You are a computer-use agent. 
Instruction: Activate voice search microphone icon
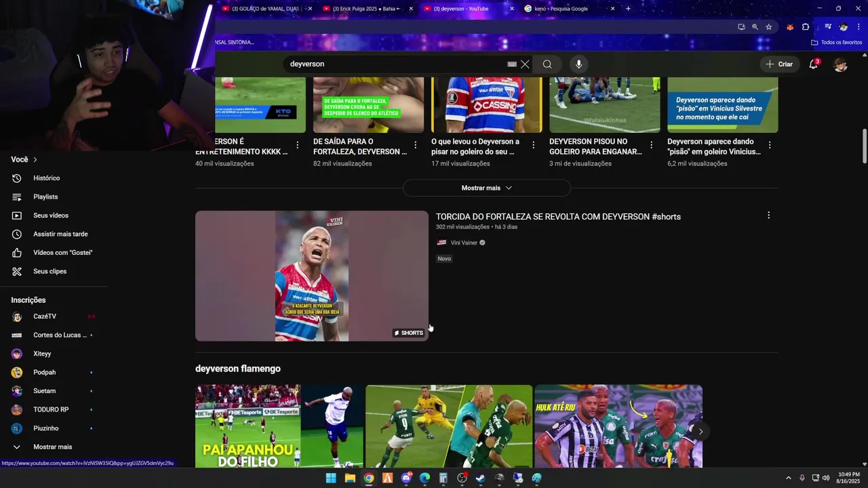coord(578,64)
